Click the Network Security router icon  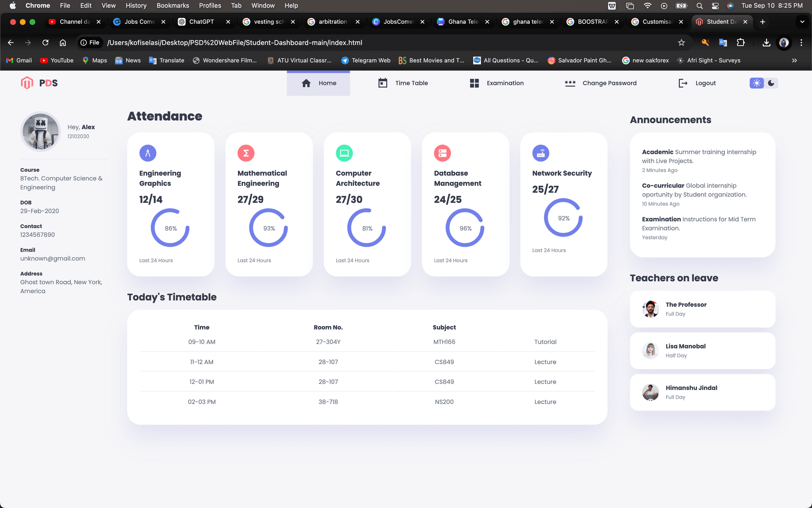point(541,153)
